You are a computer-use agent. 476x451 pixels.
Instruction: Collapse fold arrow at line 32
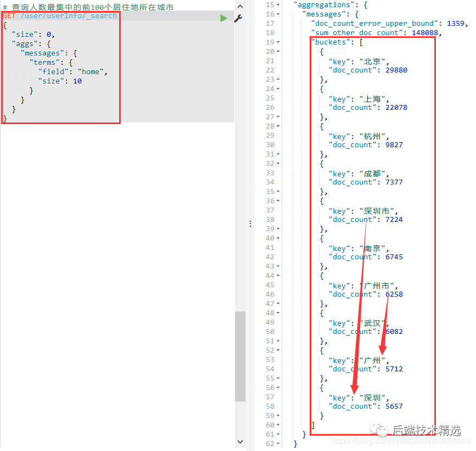(278, 164)
